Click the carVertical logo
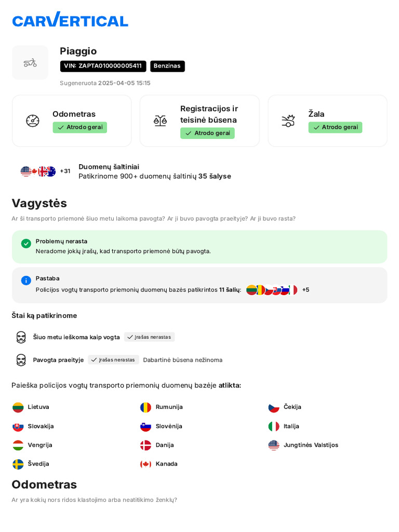Viewport: 399px width, 532px height. tap(70, 20)
